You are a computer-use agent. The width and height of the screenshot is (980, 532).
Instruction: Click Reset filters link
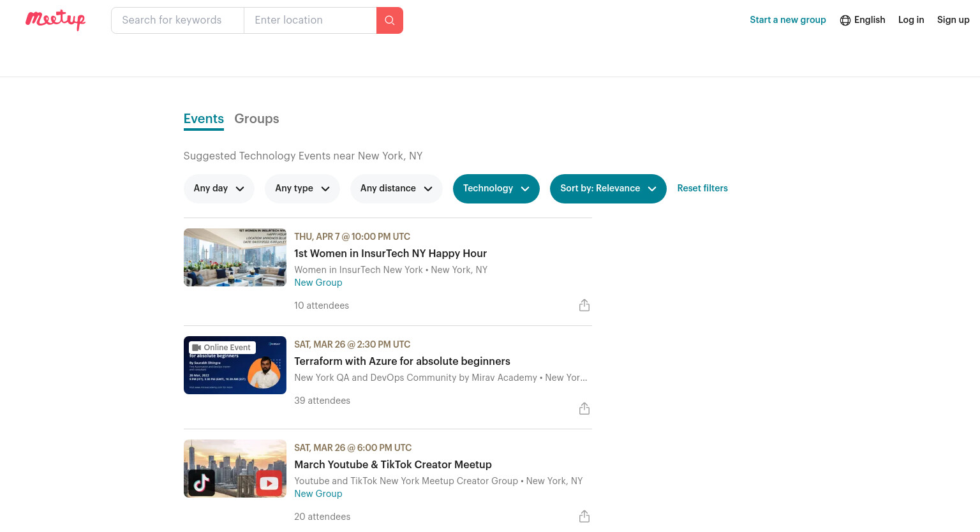[702, 189]
